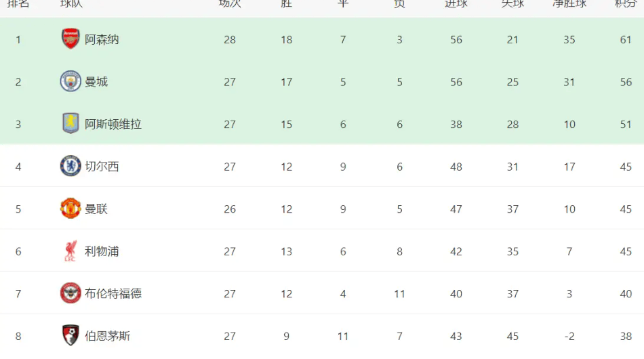Viewport: 644px width, 359px height.
Task: Click Bournemouth's -2 goal difference cell
Action: 569,335
